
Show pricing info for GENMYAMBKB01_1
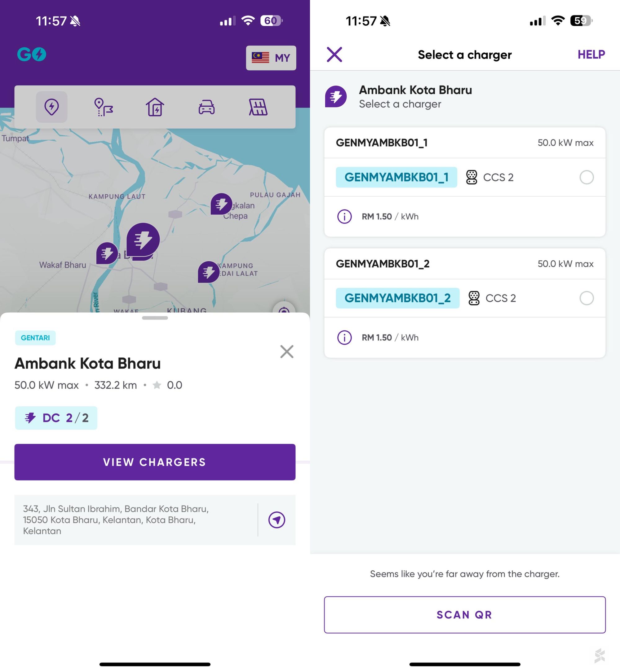pos(344,216)
